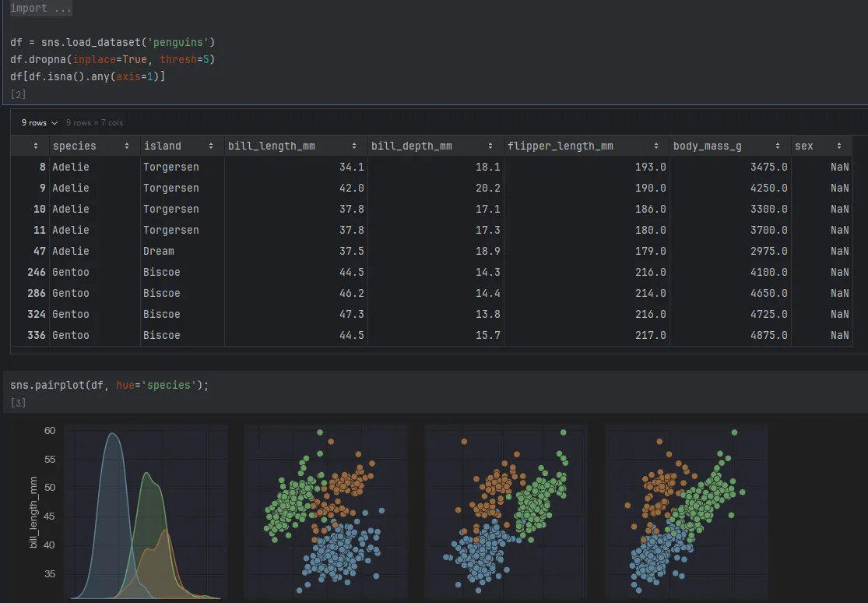Click the sns.pairplot code cell
Viewport: 868px width, 603px height.
tap(107, 385)
